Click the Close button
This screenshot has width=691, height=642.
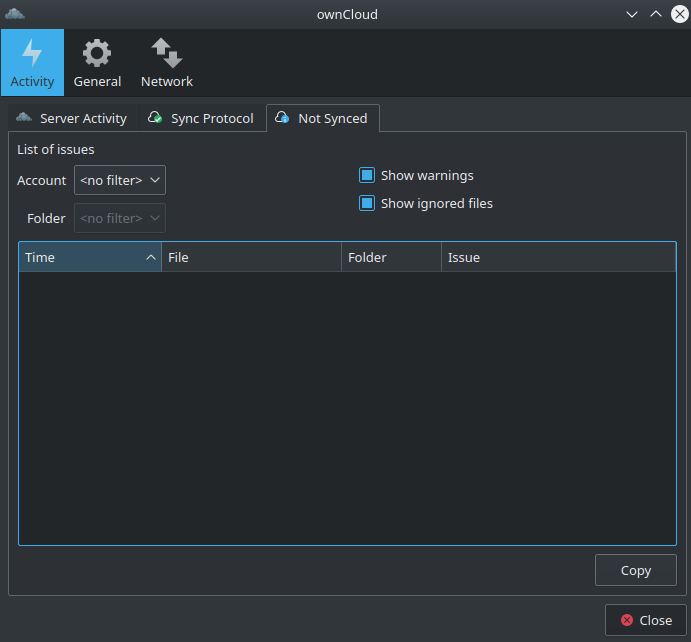click(x=646, y=620)
